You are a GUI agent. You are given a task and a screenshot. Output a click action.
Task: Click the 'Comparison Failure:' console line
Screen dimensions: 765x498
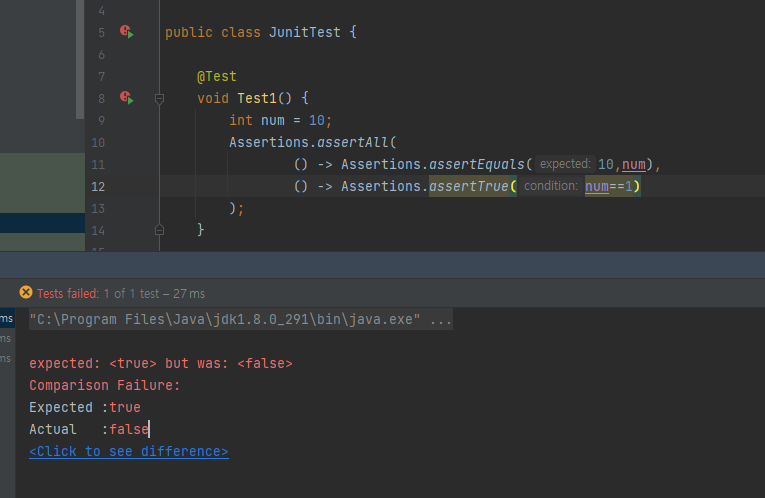click(105, 385)
